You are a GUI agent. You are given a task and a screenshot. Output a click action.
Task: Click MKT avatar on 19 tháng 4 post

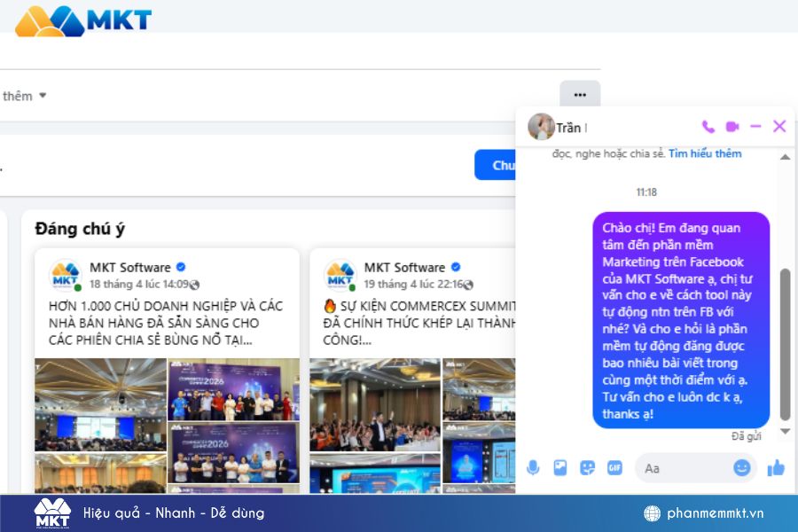click(x=340, y=275)
